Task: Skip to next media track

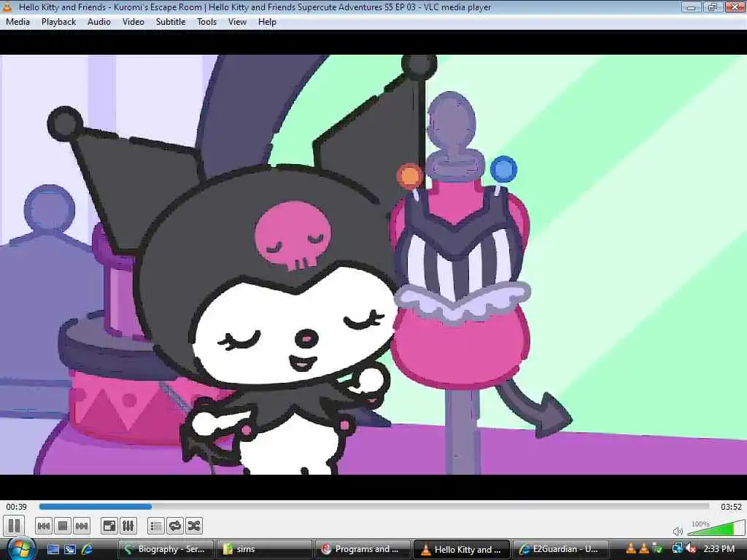Action: 82,526
